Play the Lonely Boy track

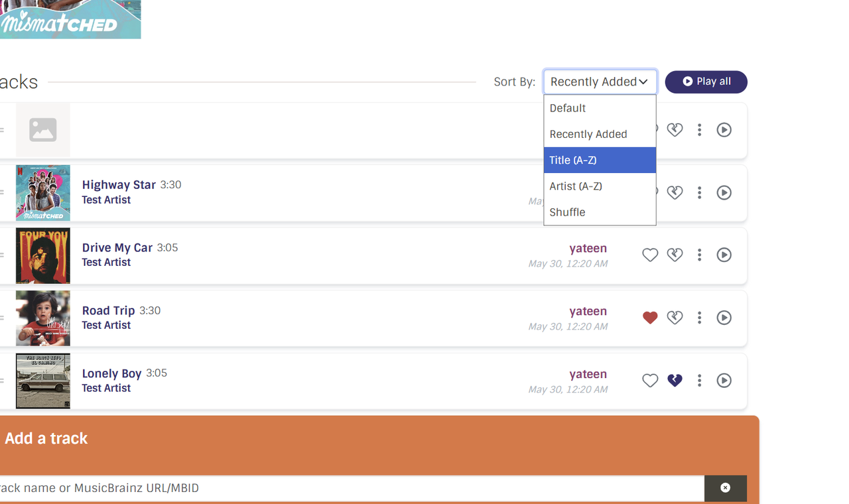pos(724,381)
